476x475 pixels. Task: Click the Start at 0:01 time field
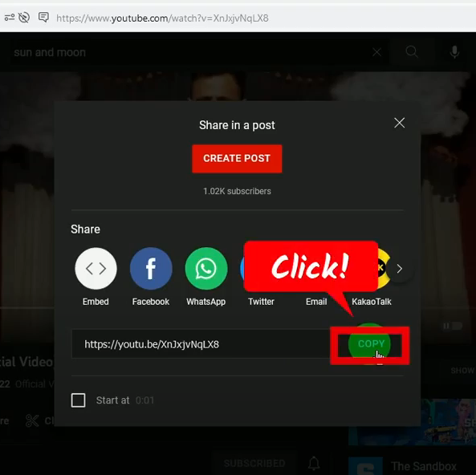pyautogui.click(x=144, y=400)
